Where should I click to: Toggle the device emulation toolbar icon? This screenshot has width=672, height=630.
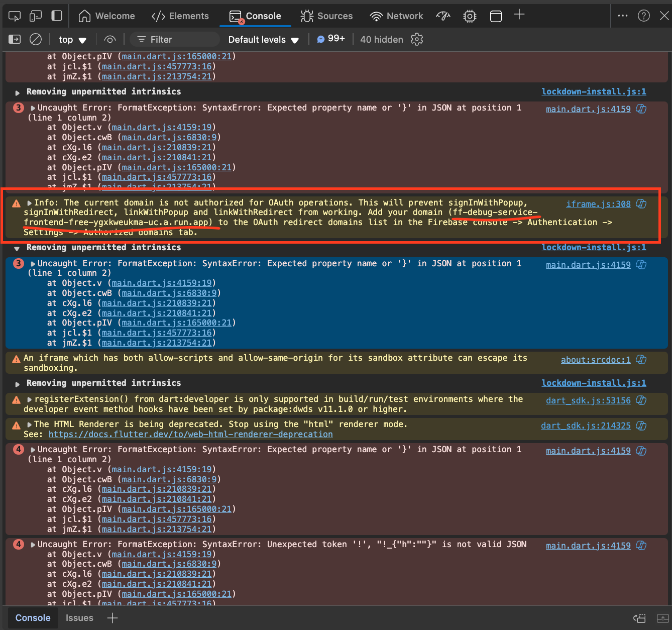pos(35,16)
